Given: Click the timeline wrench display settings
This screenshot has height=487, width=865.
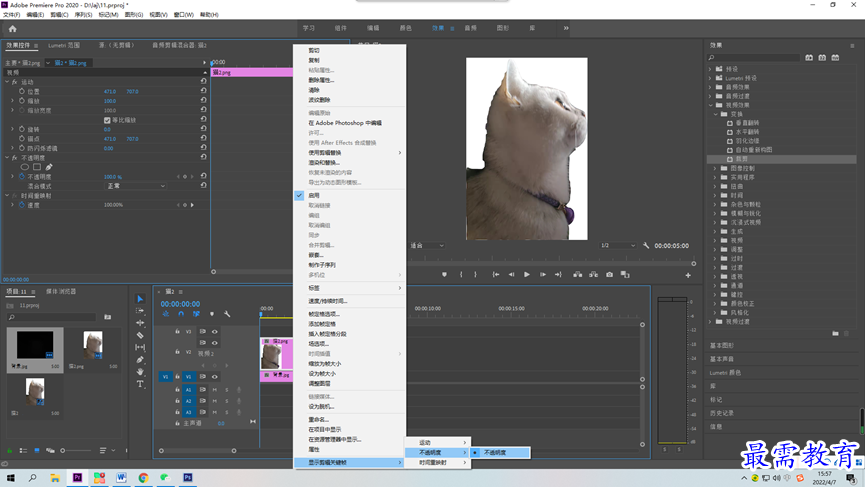Looking at the screenshot, I should tap(227, 314).
